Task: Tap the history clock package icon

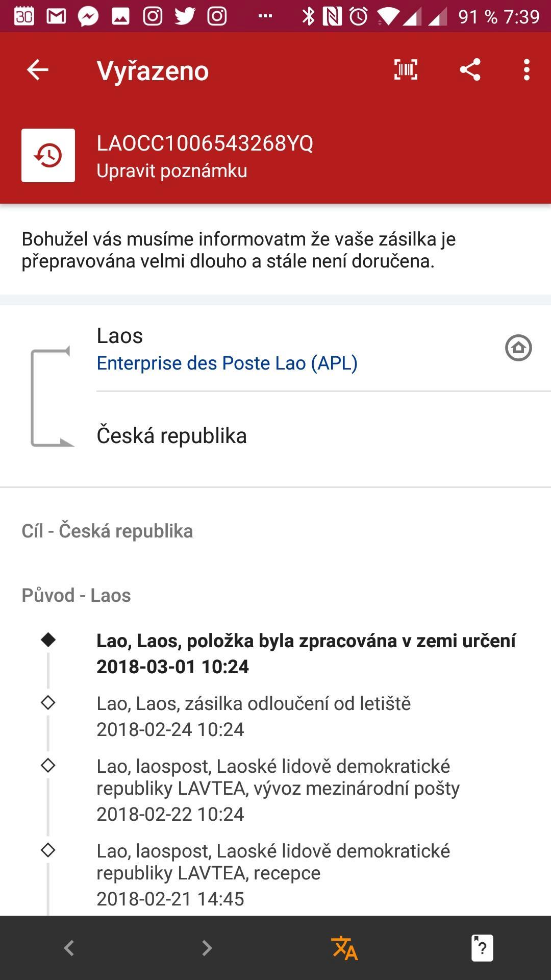Action: click(48, 155)
